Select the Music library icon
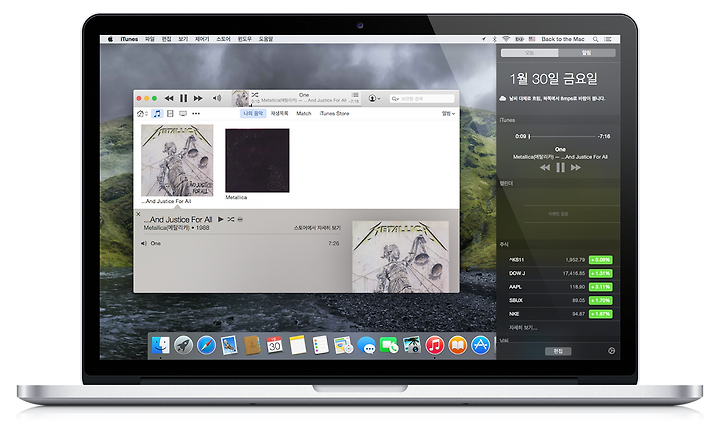 (x=157, y=113)
